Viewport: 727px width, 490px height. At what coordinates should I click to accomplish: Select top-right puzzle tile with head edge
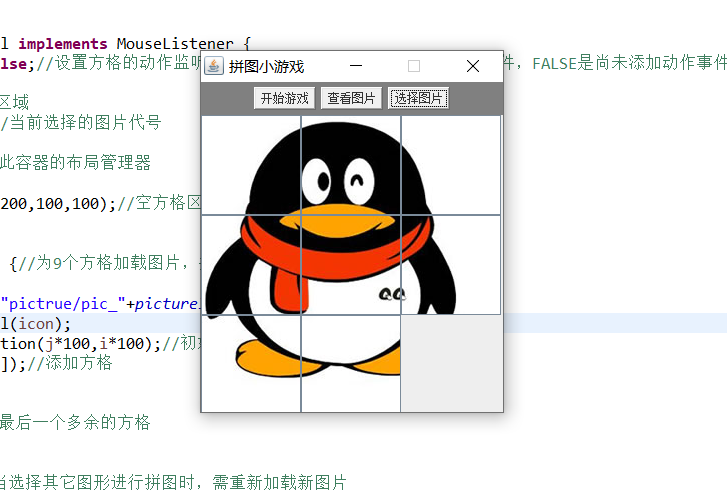click(451, 165)
